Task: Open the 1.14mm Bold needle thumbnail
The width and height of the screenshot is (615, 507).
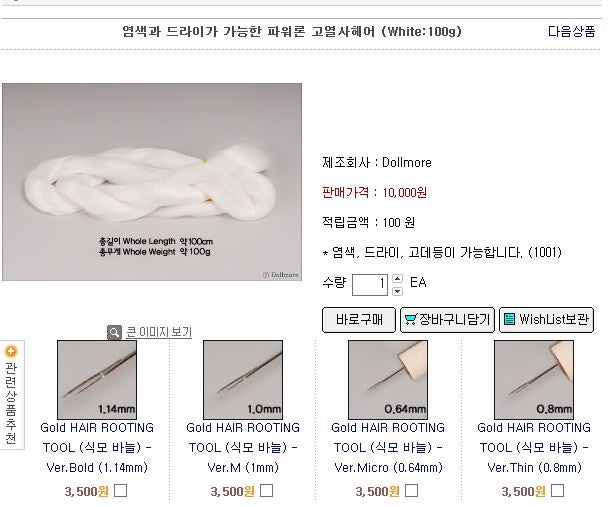Action: point(97,380)
